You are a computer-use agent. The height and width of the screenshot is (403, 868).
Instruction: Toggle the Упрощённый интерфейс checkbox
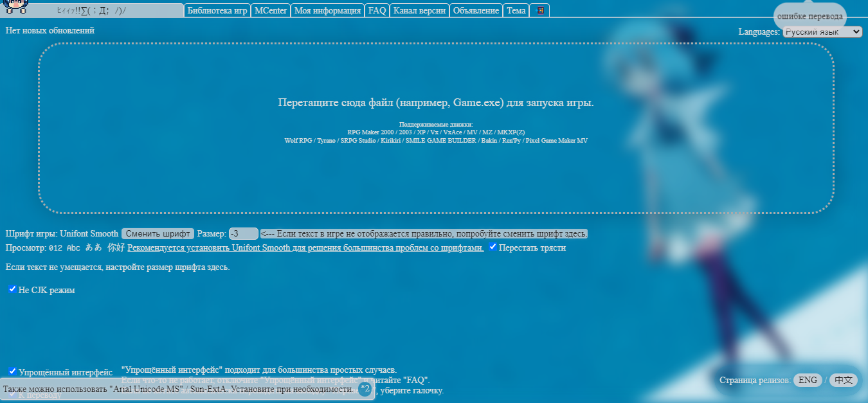tap(12, 371)
